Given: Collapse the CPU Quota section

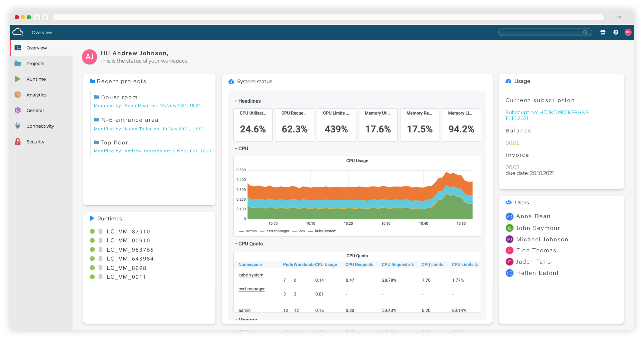Looking at the screenshot, I should pyautogui.click(x=236, y=244).
